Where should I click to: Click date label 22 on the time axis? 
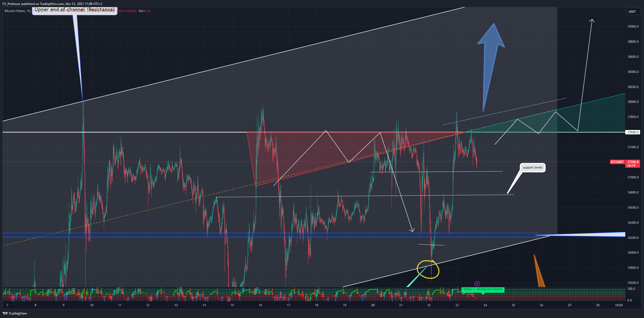pyautogui.click(x=429, y=305)
